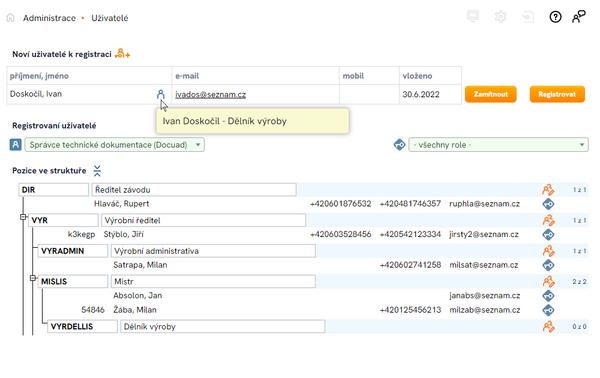Click role key icon for Satrapa, Milan

coord(548,265)
